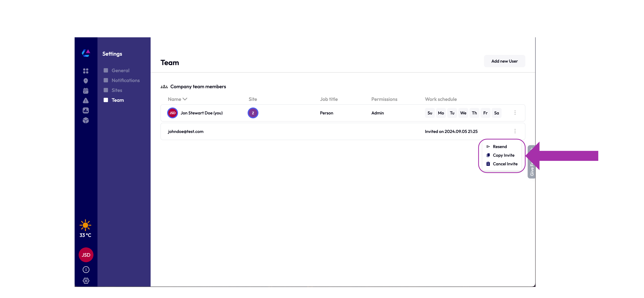Open the location pin icon

click(x=86, y=81)
